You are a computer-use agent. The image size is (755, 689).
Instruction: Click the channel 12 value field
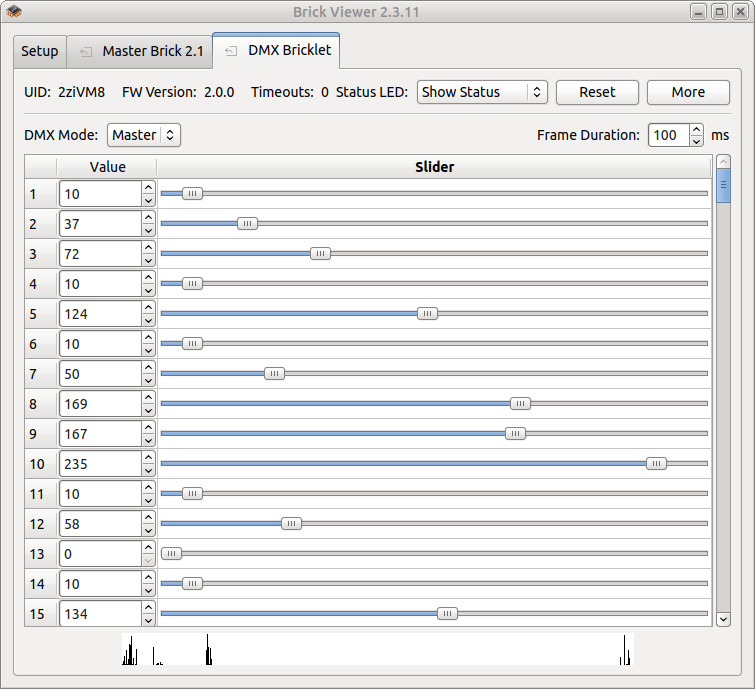click(x=98, y=524)
